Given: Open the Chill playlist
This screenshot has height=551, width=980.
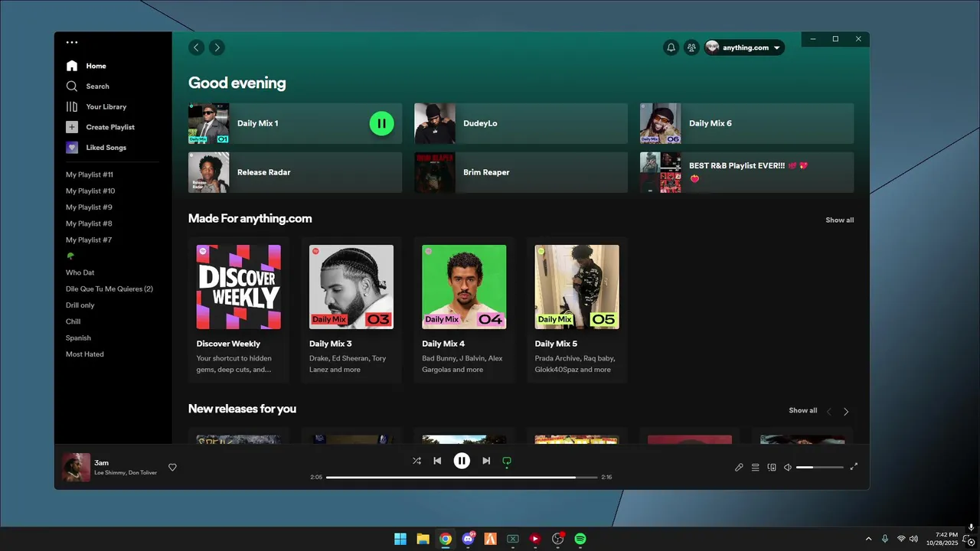Looking at the screenshot, I should click(x=73, y=321).
